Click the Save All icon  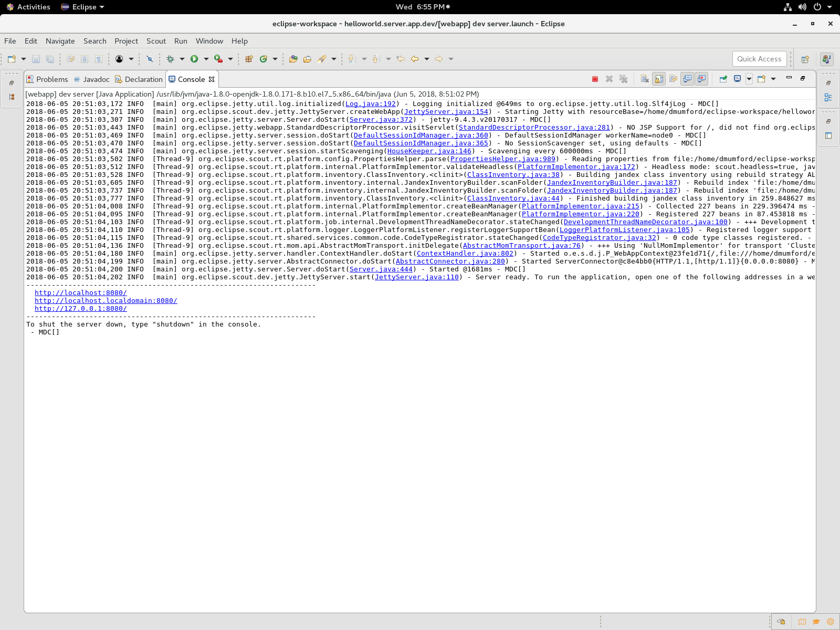(50, 59)
